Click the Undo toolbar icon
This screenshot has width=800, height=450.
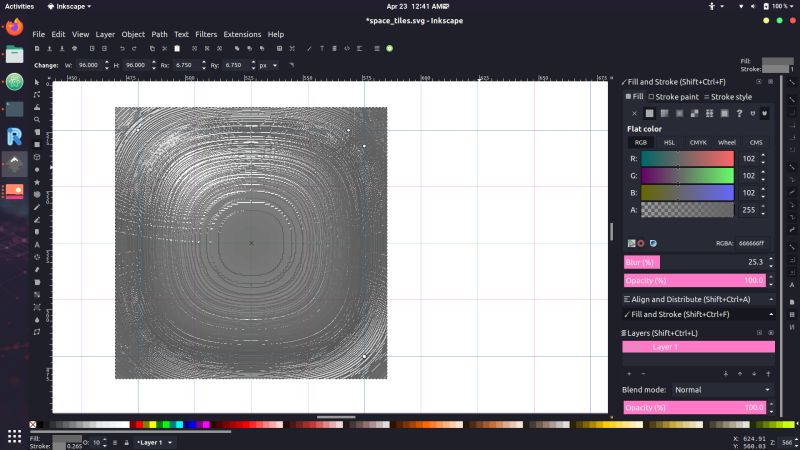122,48
